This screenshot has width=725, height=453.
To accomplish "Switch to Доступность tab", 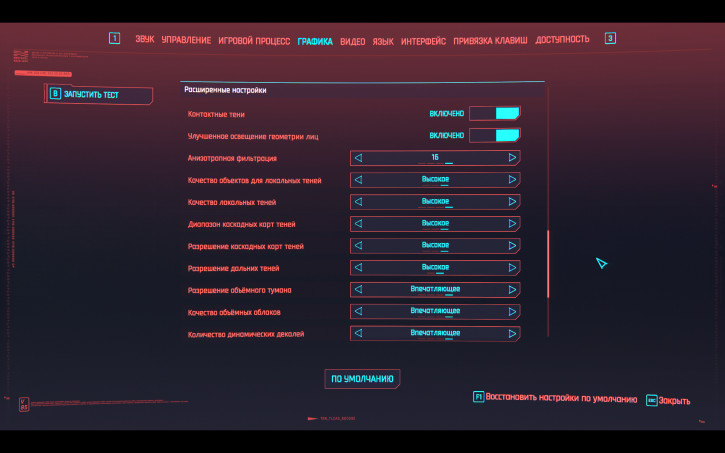I will pos(562,39).
